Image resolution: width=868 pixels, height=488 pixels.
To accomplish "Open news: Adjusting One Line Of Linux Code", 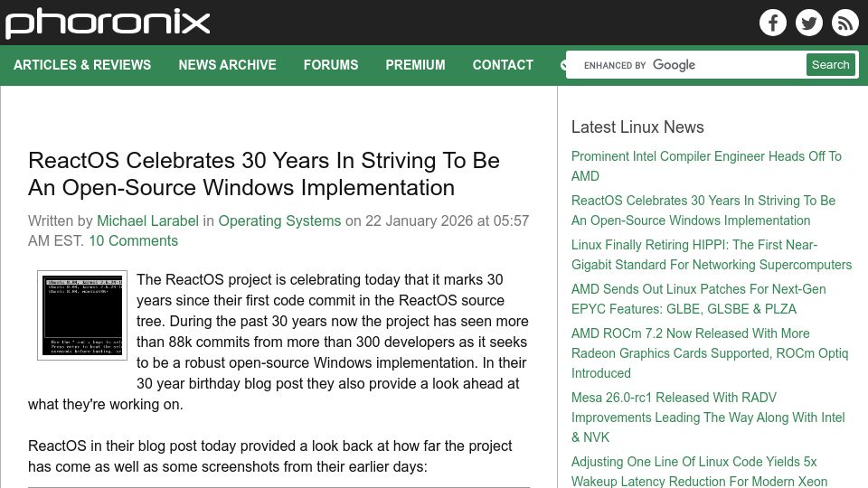I will pyautogui.click(x=700, y=471).
